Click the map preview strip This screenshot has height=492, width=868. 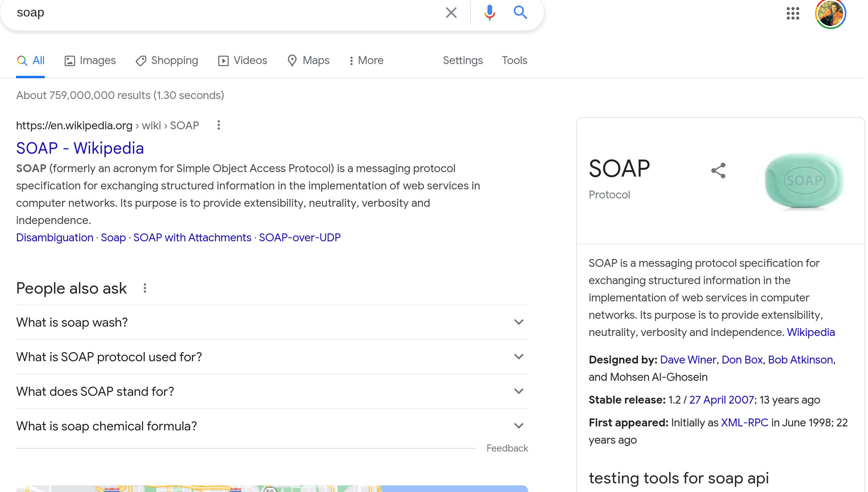click(272, 488)
